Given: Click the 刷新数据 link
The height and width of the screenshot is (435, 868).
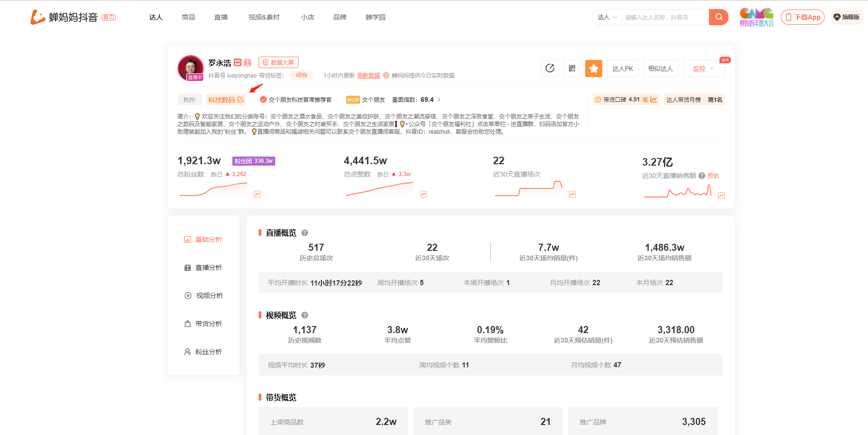Looking at the screenshot, I should tap(369, 75).
